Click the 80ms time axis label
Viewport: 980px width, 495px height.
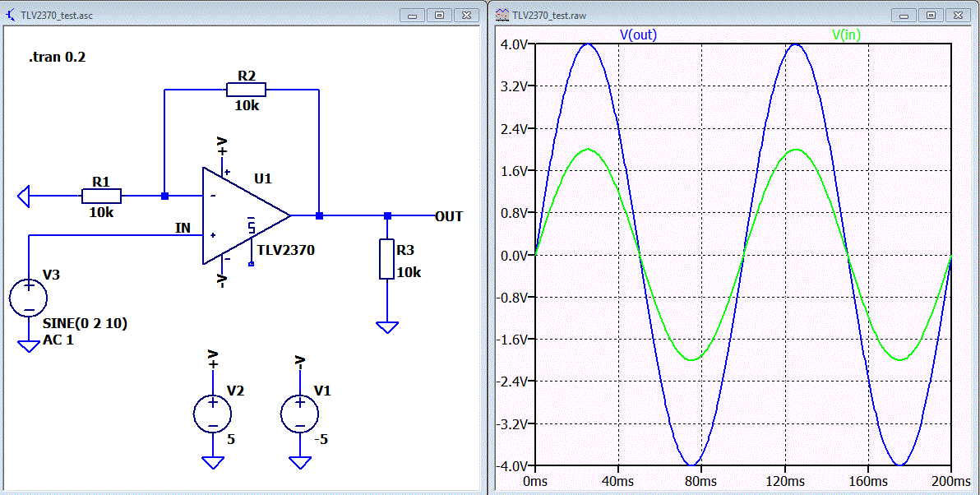(x=700, y=481)
